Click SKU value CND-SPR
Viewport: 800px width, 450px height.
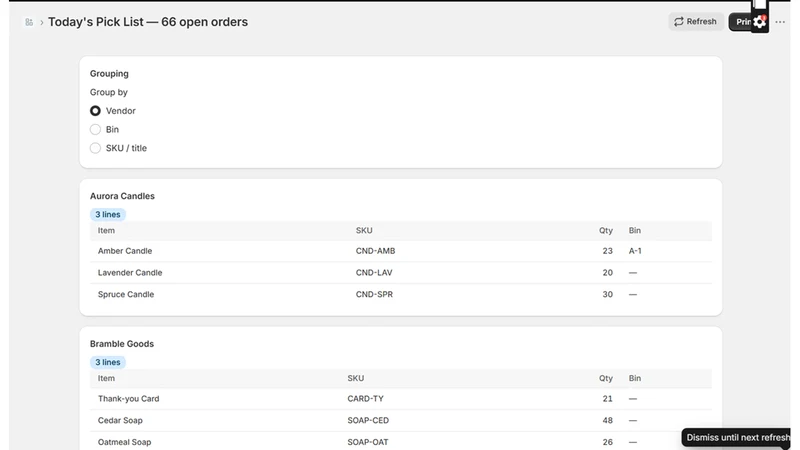pyautogui.click(x=374, y=294)
